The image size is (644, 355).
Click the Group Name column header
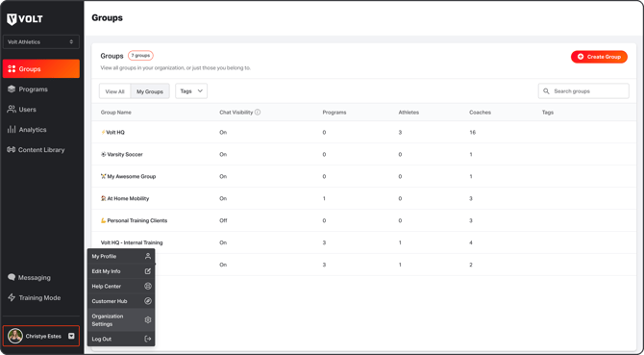point(116,113)
